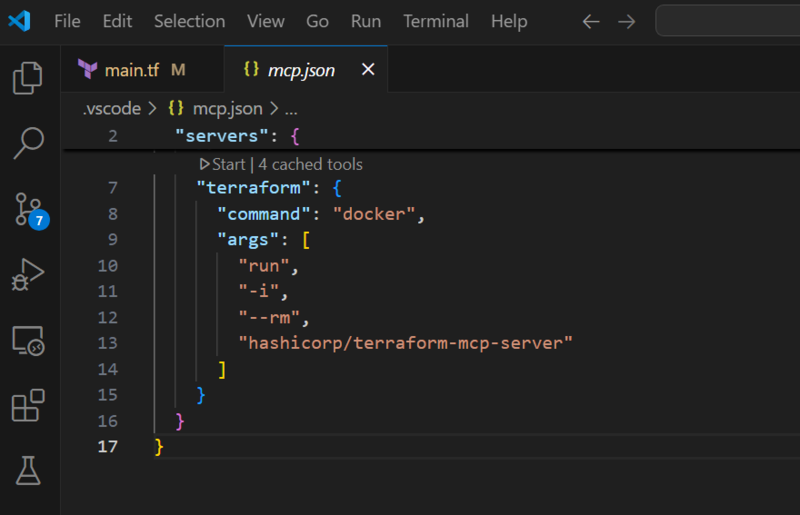Click the Terraform icon on main.tf tab
The image size is (800, 515).
(87, 69)
